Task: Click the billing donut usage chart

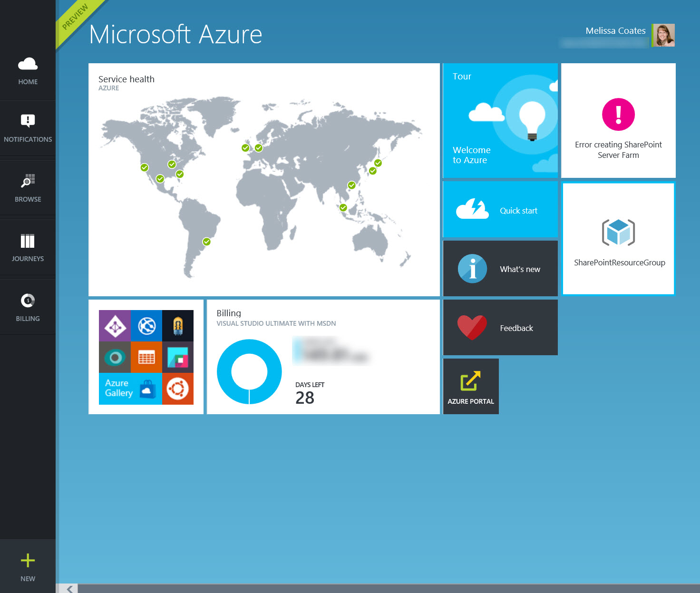Action: pyautogui.click(x=249, y=371)
